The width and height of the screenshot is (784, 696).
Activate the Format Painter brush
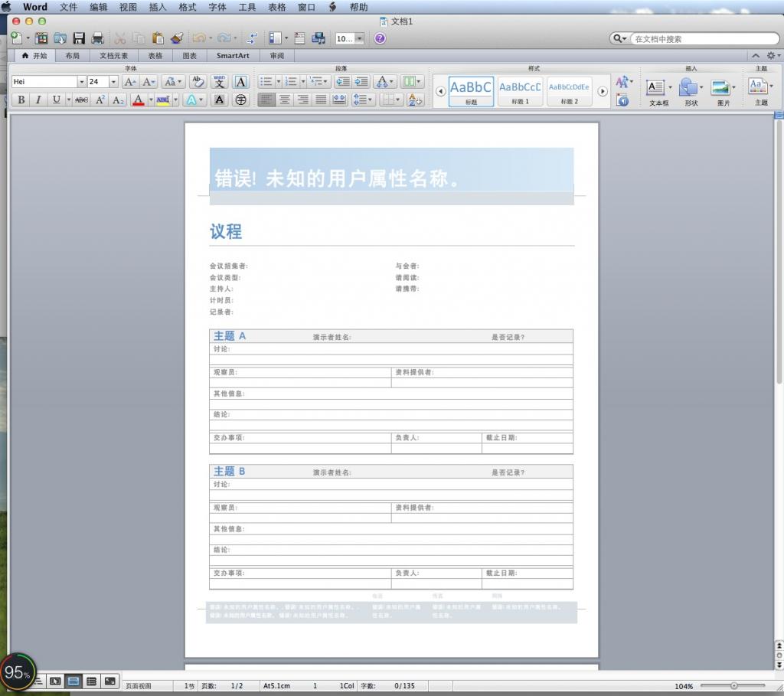(177, 38)
